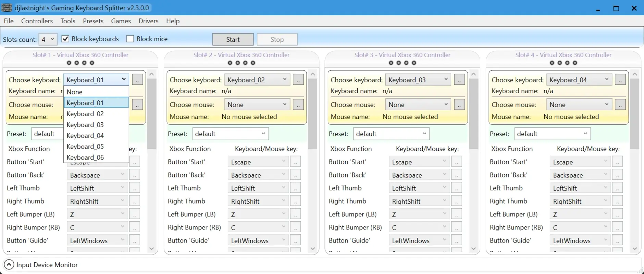
Task: Open the Help menu
Action: pyautogui.click(x=173, y=21)
